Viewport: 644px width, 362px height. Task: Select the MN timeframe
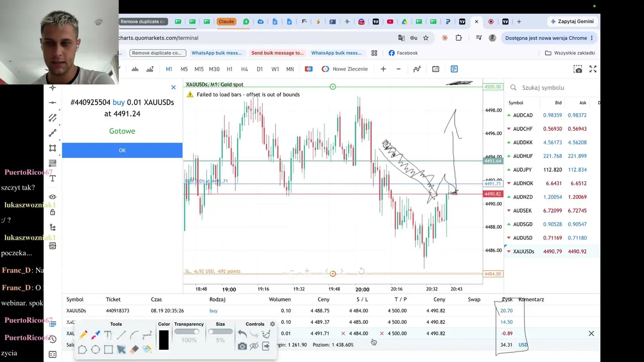point(290,69)
